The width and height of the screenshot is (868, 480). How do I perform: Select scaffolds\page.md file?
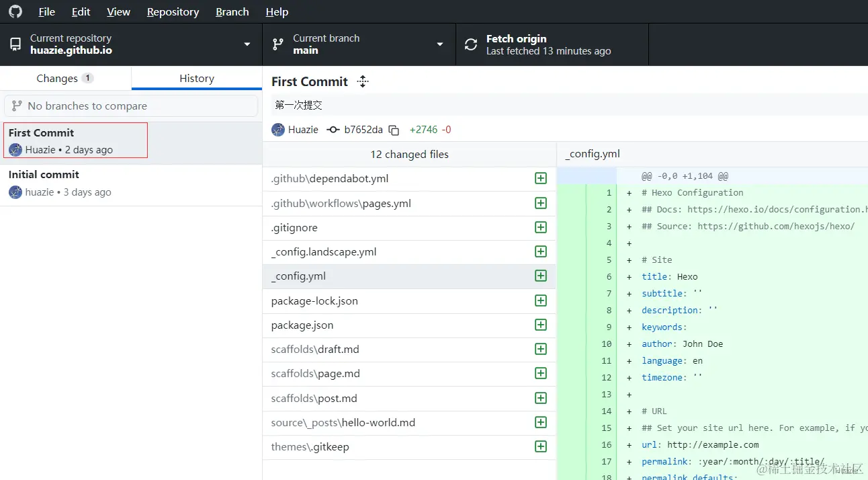409,373
